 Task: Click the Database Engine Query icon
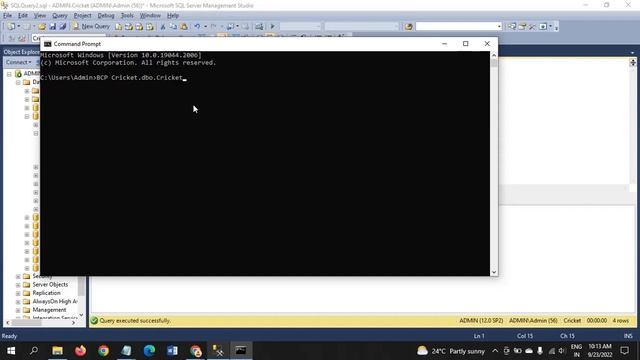[118, 27]
